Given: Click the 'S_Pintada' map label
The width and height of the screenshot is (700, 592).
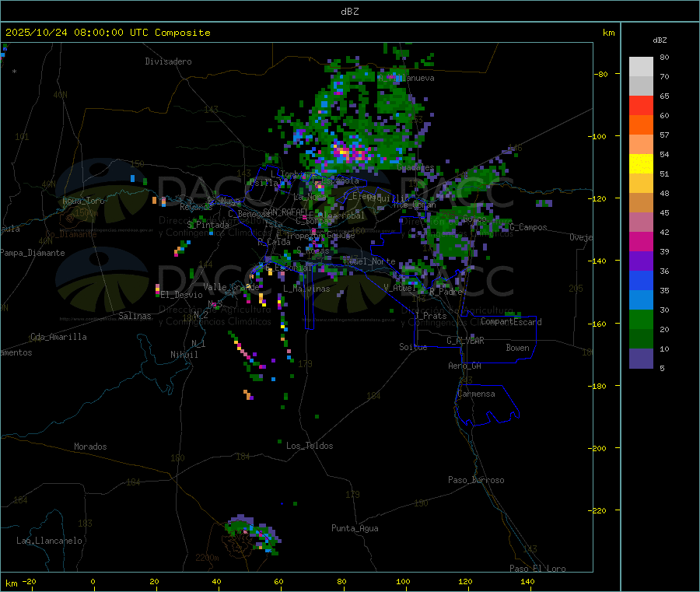Looking at the screenshot, I should coord(208,225).
